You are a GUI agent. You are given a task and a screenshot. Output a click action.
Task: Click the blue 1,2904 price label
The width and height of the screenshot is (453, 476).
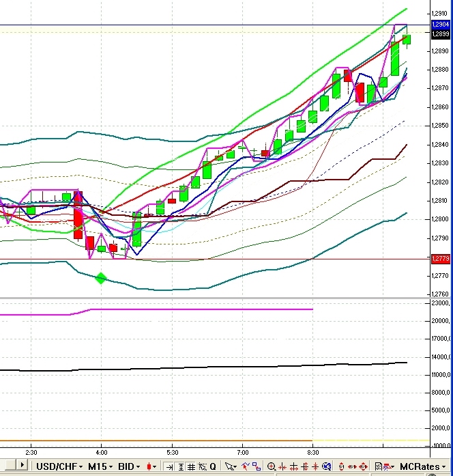point(441,25)
